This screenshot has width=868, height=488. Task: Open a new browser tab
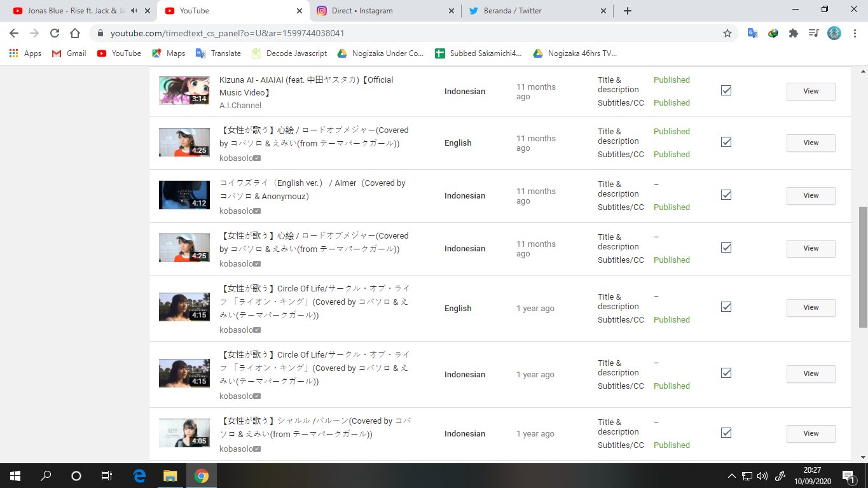tap(628, 11)
